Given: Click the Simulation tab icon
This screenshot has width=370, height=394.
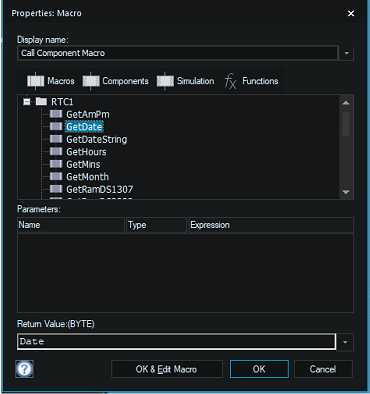Looking at the screenshot, I should 165,81.
